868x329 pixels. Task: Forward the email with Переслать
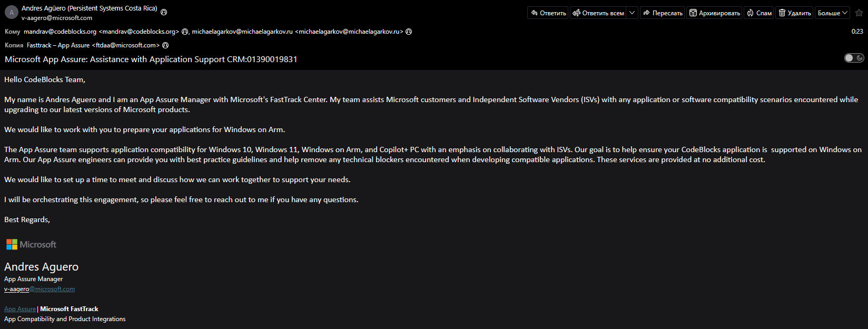pyautogui.click(x=663, y=13)
